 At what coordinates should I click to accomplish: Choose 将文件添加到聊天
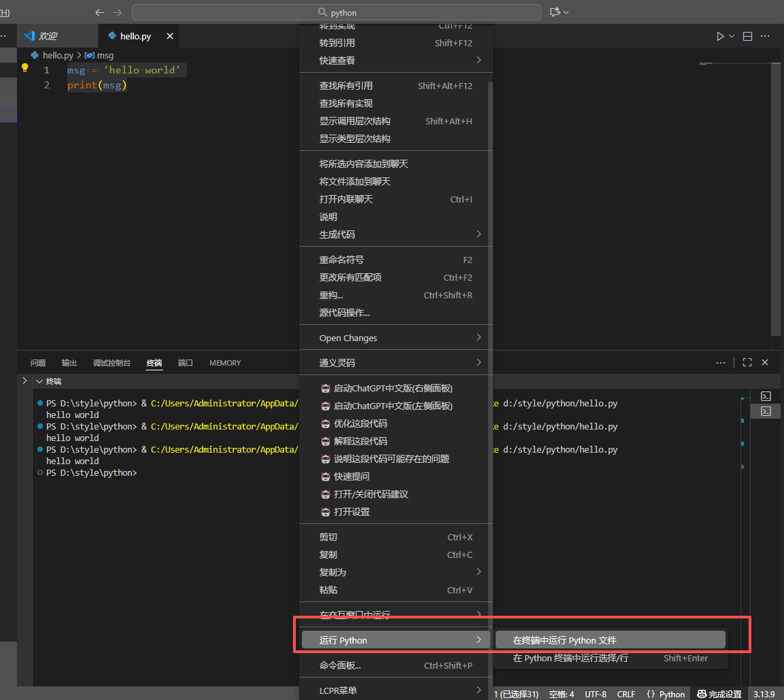coord(396,181)
